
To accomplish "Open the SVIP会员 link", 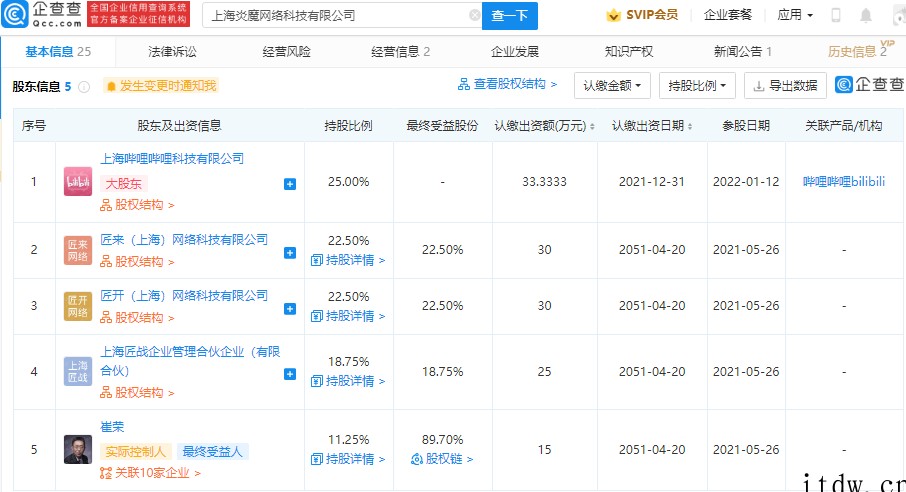I will coord(642,15).
